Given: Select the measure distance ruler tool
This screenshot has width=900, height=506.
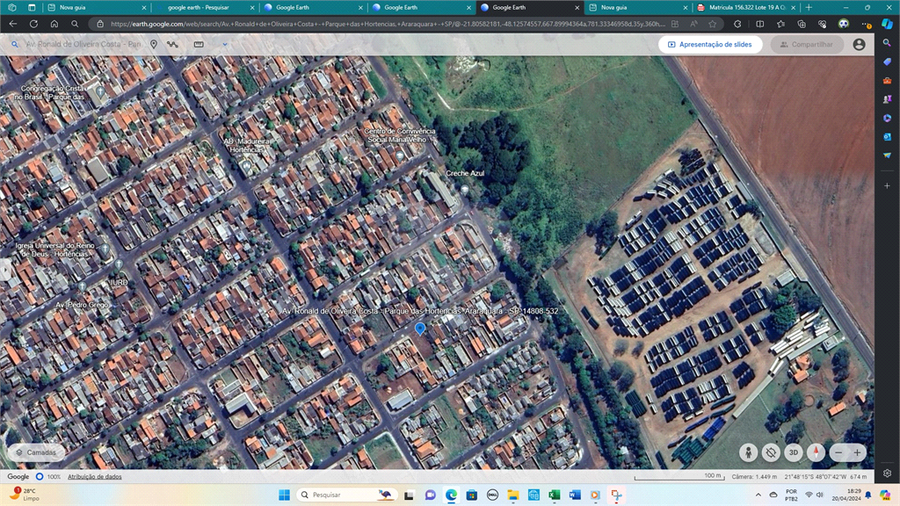Looking at the screenshot, I should click(x=198, y=44).
